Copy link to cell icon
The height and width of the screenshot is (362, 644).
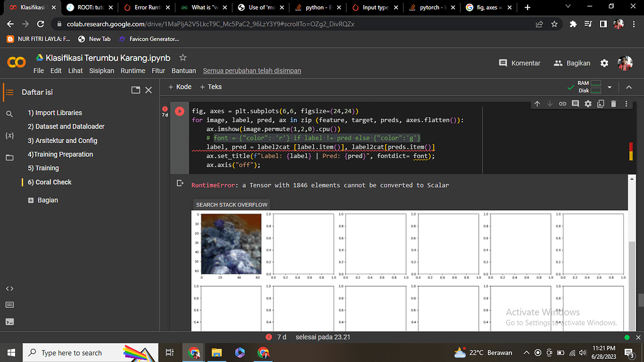(563, 104)
